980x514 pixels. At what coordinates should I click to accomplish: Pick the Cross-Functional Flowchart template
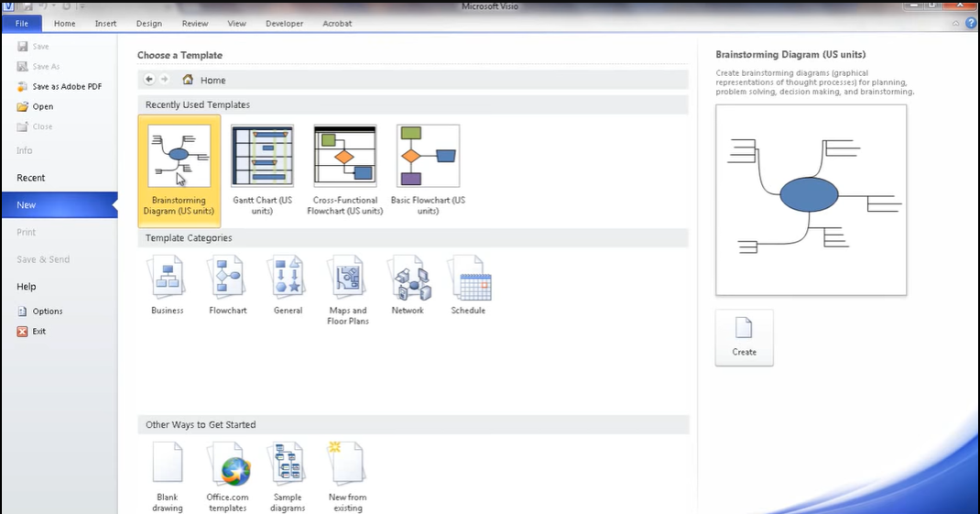coord(345,170)
